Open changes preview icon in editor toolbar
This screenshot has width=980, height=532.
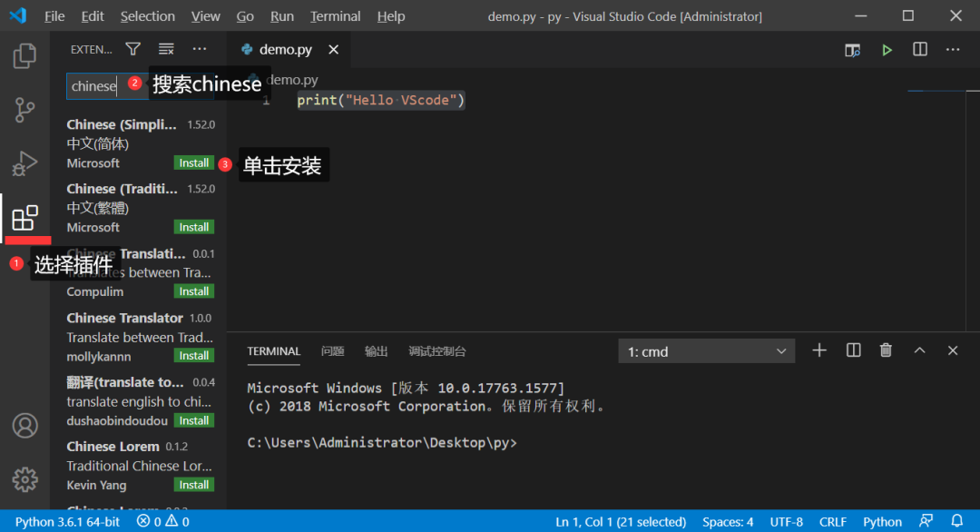click(x=852, y=50)
